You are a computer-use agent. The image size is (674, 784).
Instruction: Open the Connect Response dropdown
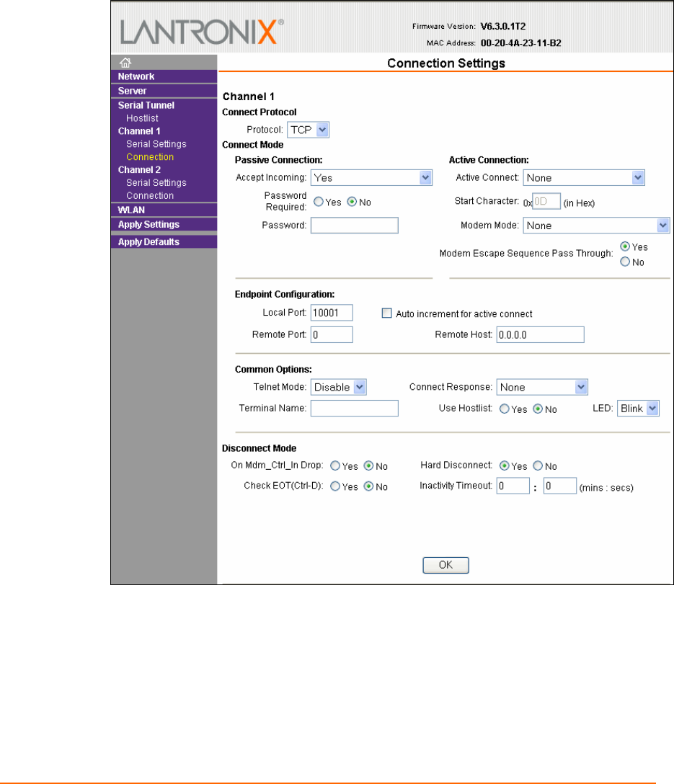click(x=542, y=388)
